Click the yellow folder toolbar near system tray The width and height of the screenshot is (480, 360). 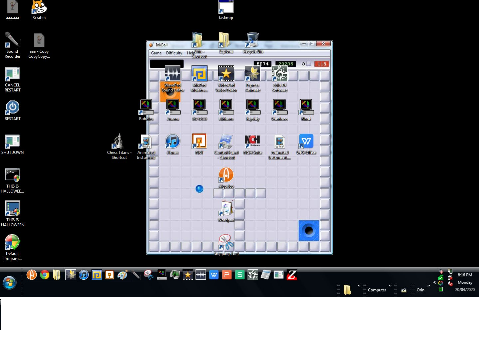point(347,290)
